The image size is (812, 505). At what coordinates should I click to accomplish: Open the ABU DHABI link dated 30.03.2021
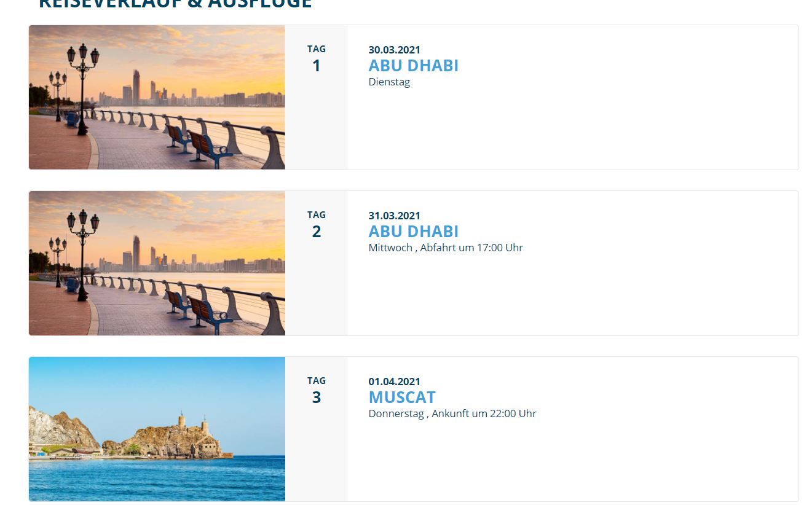click(x=413, y=66)
